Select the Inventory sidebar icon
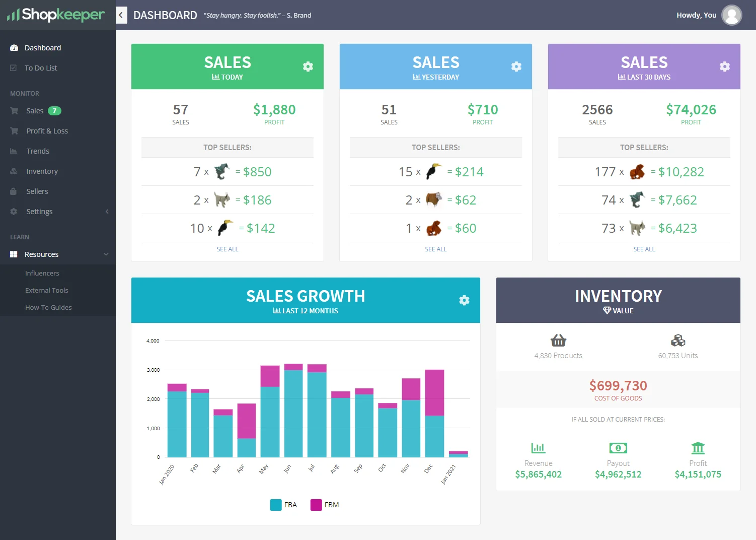Viewport: 756px width, 540px height. click(14, 171)
